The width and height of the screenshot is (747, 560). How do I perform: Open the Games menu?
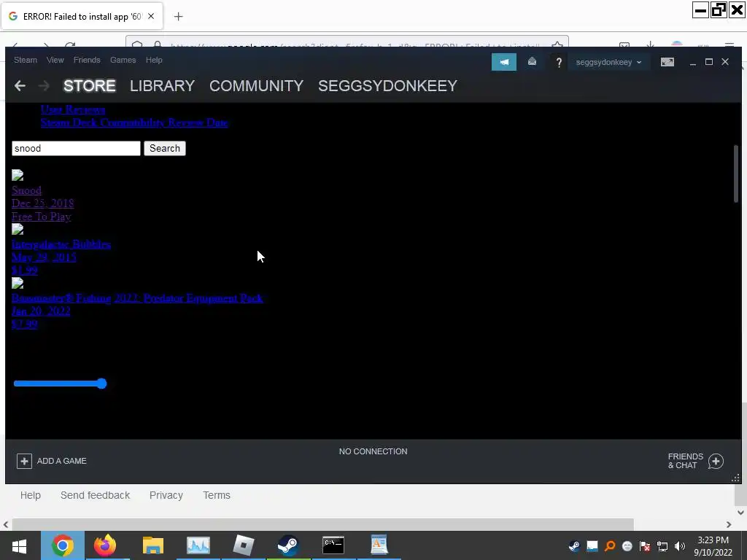tap(123, 60)
